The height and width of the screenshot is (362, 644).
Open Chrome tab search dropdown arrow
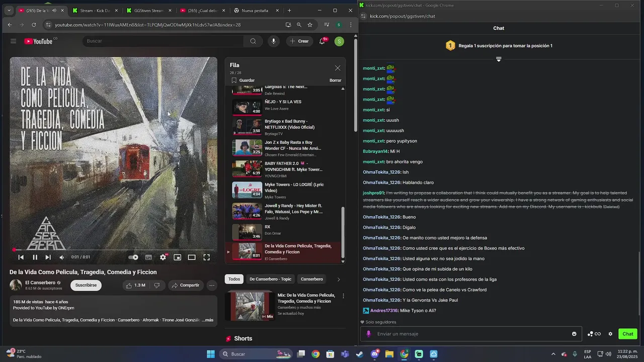pos(9,11)
